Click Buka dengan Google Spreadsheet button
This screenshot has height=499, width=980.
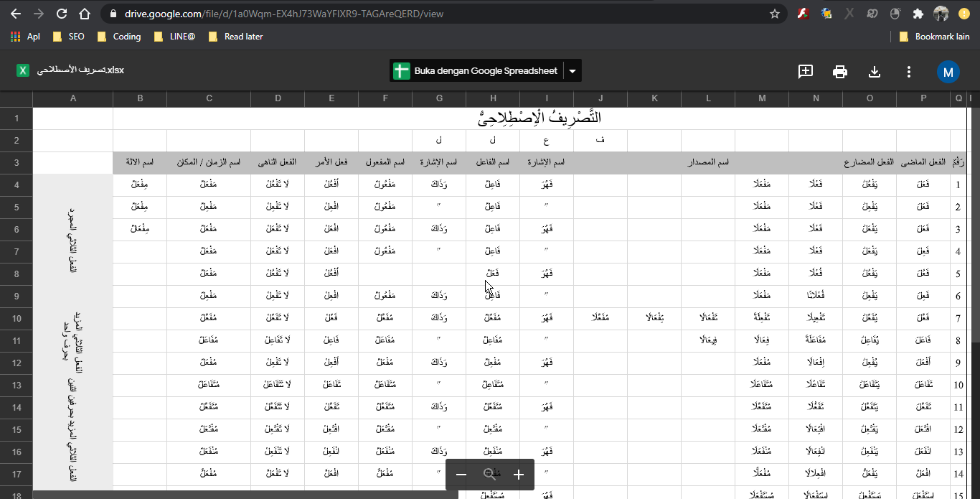[476, 71]
